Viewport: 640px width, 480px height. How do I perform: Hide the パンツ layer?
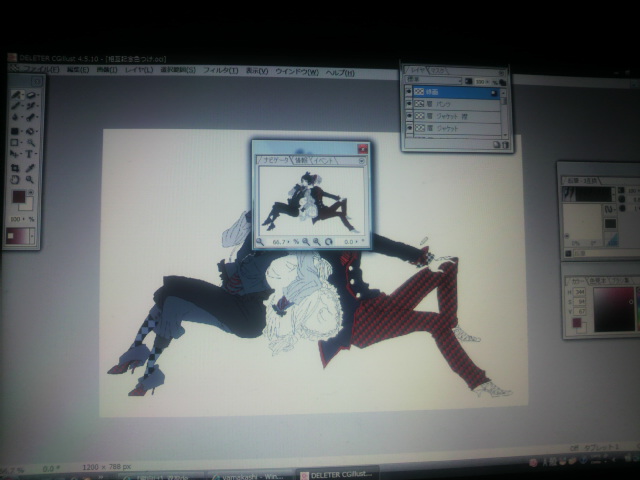[409, 104]
